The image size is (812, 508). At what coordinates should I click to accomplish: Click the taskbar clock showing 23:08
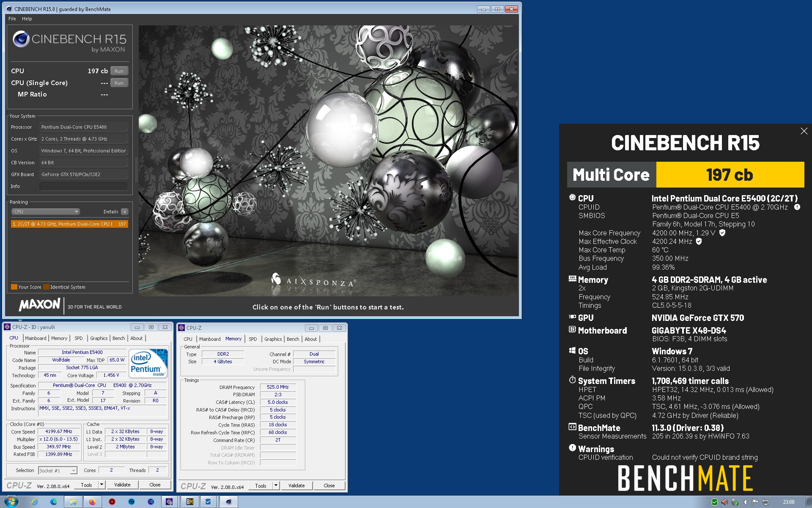coord(789,502)
